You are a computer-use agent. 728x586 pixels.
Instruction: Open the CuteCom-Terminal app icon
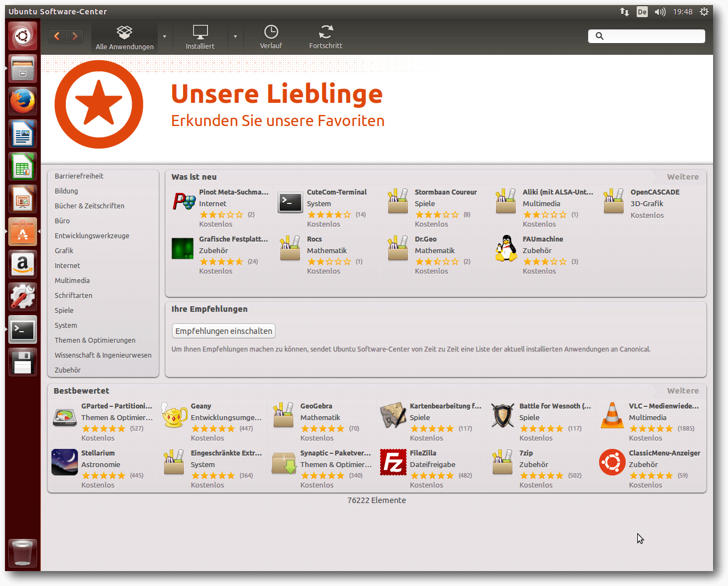pos(290,202)
